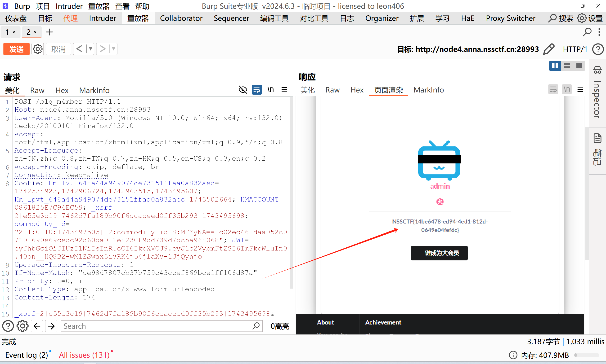Toggle hide non-printable characters eye icon
This screenshot has height=364, width=606.
pyautogui.click(x=243, y=90)
